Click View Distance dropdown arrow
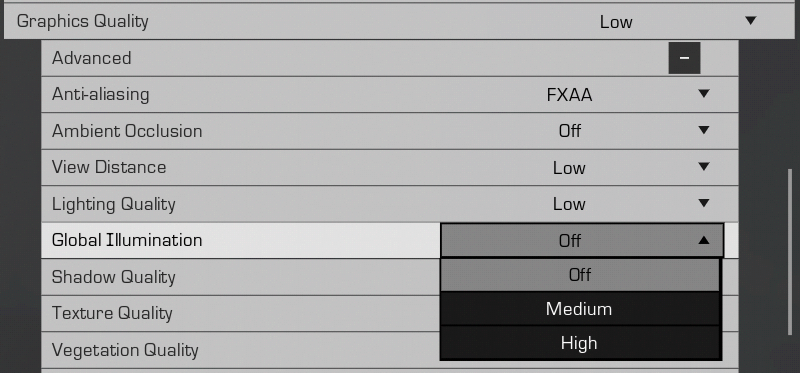Image resolution: width=800 pixels, height=373 pixels. (704, 167)
